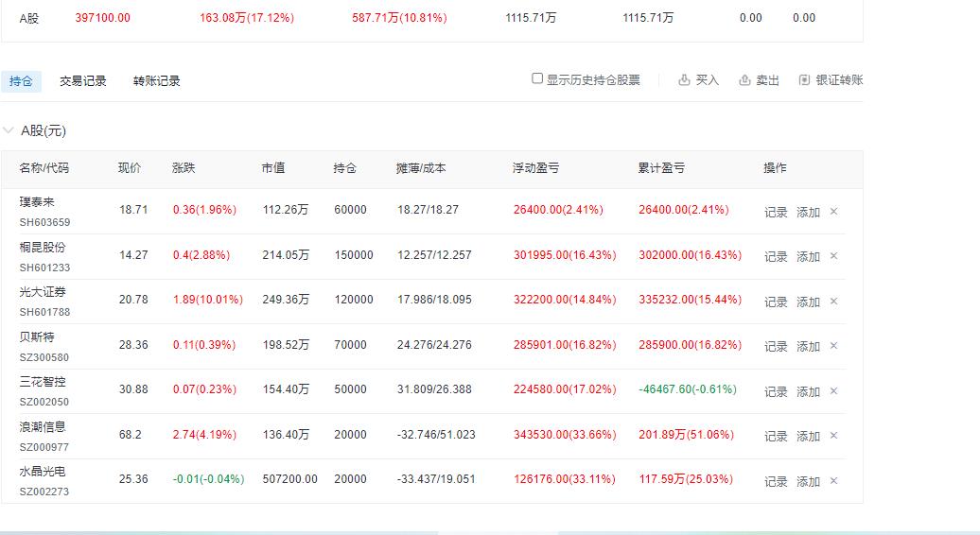This screenshot has width=980, height=535.
Task: Open 记录 for the 水晶光电 row
Action: 776,482
